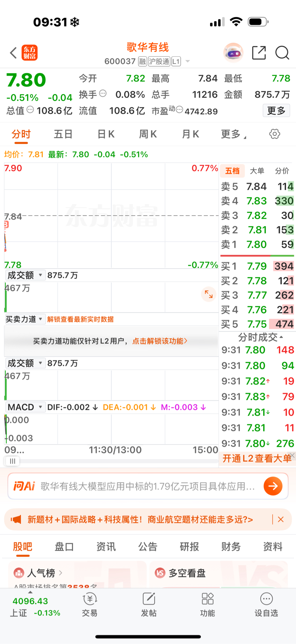Open the 东方财富 logo icon
296x644 pixels.
(30, 53)
